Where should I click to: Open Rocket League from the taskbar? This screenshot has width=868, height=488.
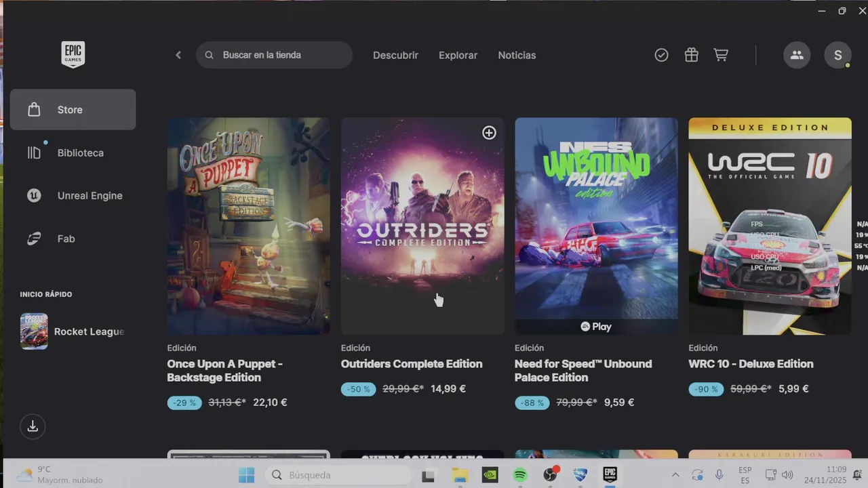pos(580,475)
